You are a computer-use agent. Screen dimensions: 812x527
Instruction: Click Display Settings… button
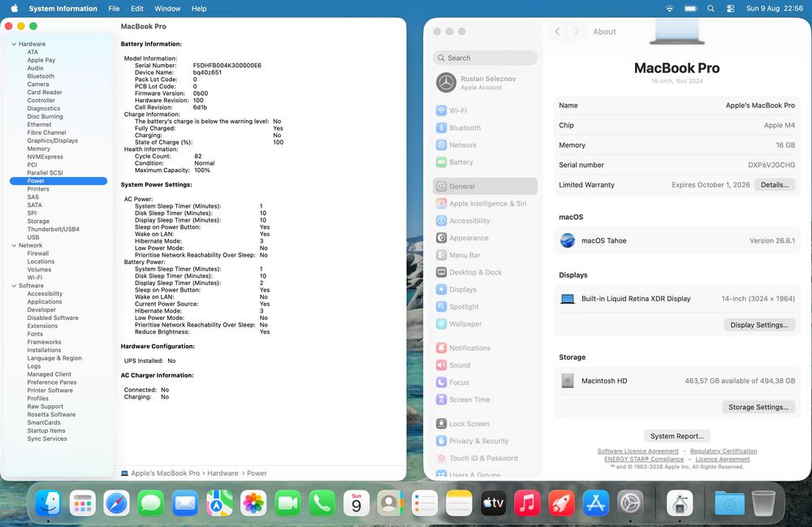[759, 325]
